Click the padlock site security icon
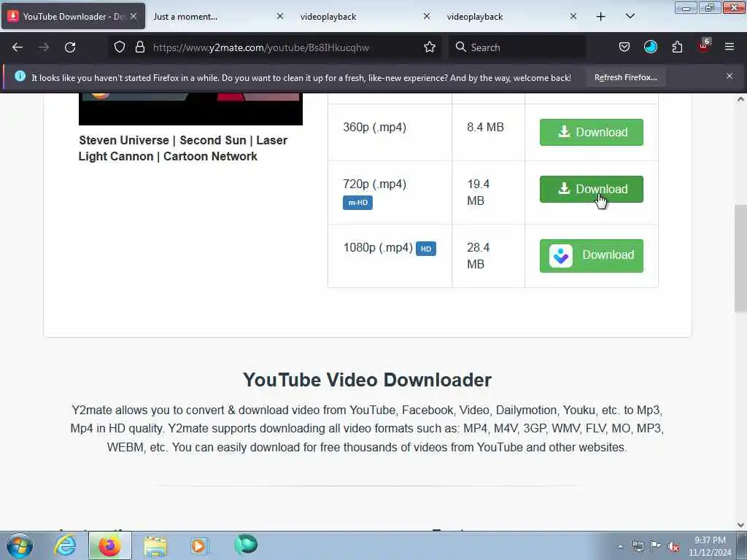 click(x=139, y=47)
